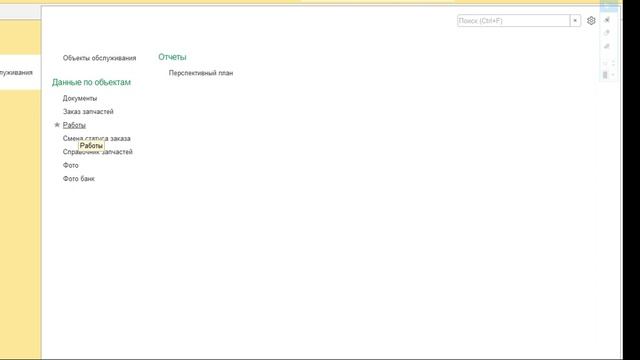Click the Данные по объектам heading

91,82
